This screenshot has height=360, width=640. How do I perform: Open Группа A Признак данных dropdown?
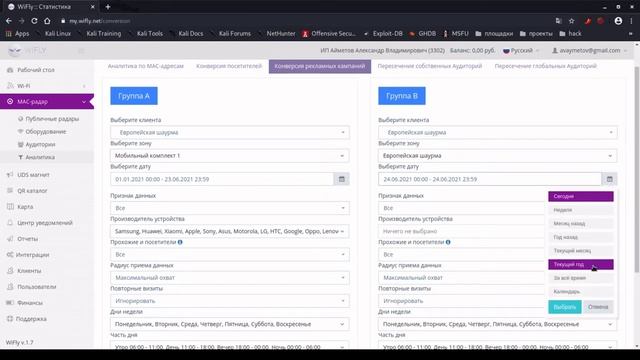(230, 208)
